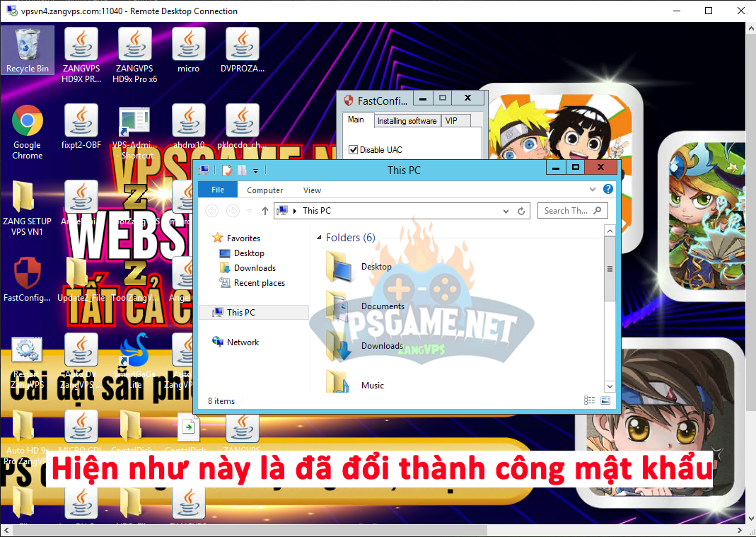Image resolution: width=756 pixels, height=537 pixels.
Task: Collapse the Folders (6) group
Action: [x=319, y=238]
